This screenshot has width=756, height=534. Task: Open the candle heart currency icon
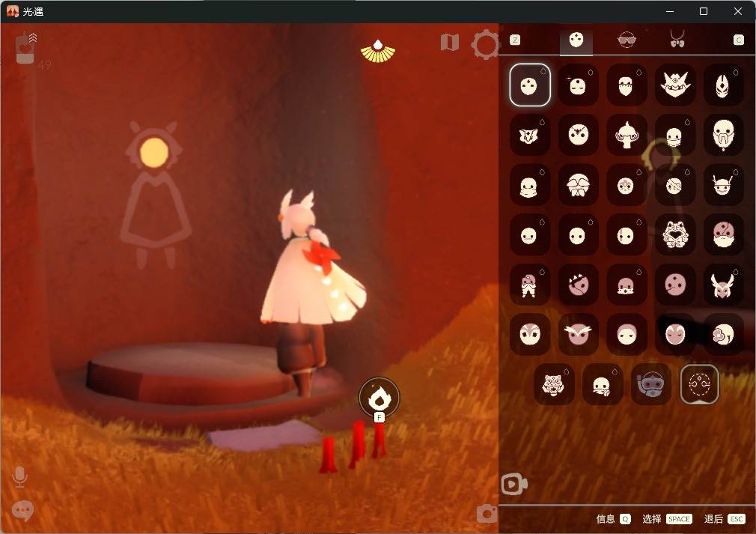click(25, 49)
